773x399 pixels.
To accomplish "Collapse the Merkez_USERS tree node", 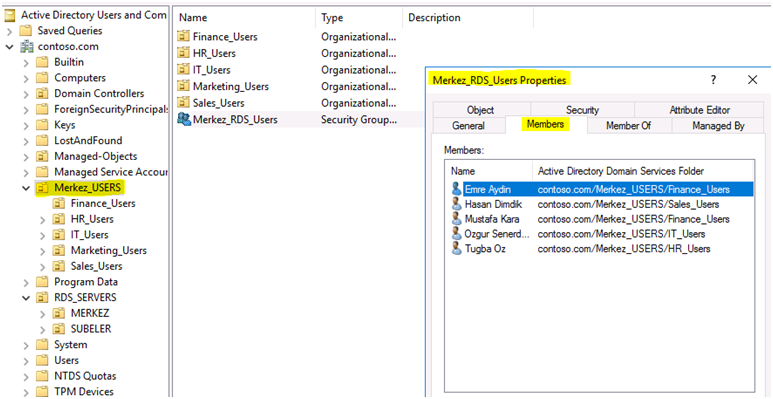I will [26, 188].
